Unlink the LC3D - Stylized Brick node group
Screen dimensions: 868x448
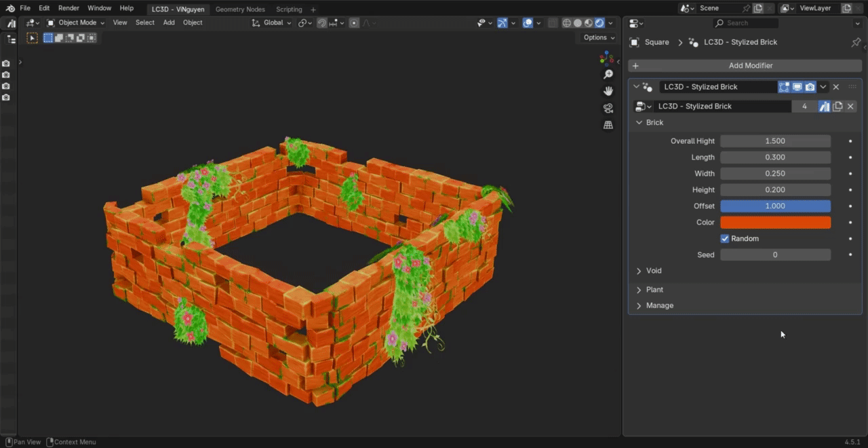pyautogui.click(x=850, y=107)
